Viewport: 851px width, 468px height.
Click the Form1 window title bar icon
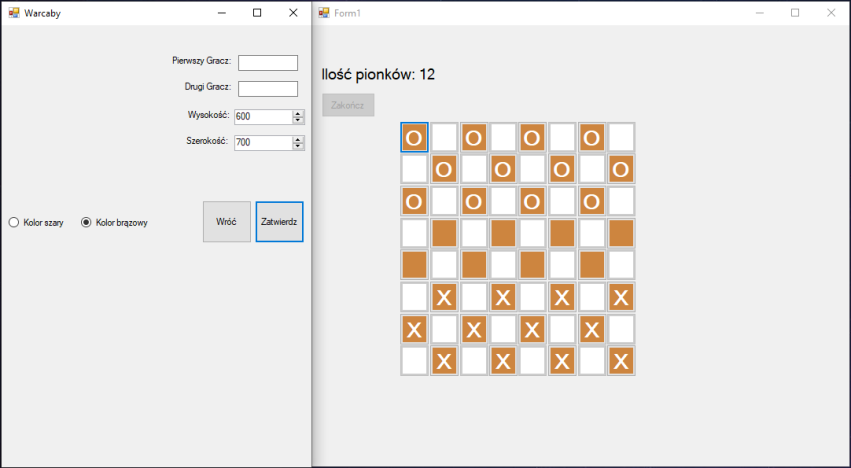pyautogui.click(x=324, y=13)
